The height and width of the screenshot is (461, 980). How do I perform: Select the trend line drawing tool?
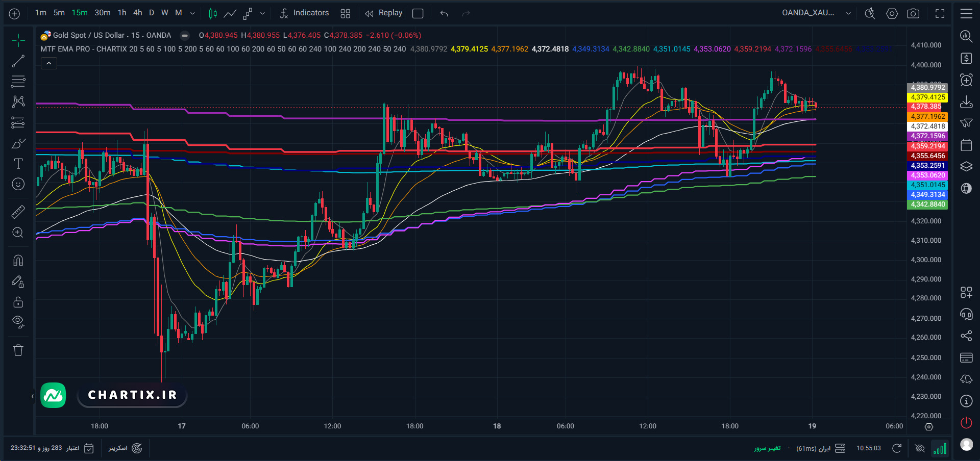tap(18, 61)
